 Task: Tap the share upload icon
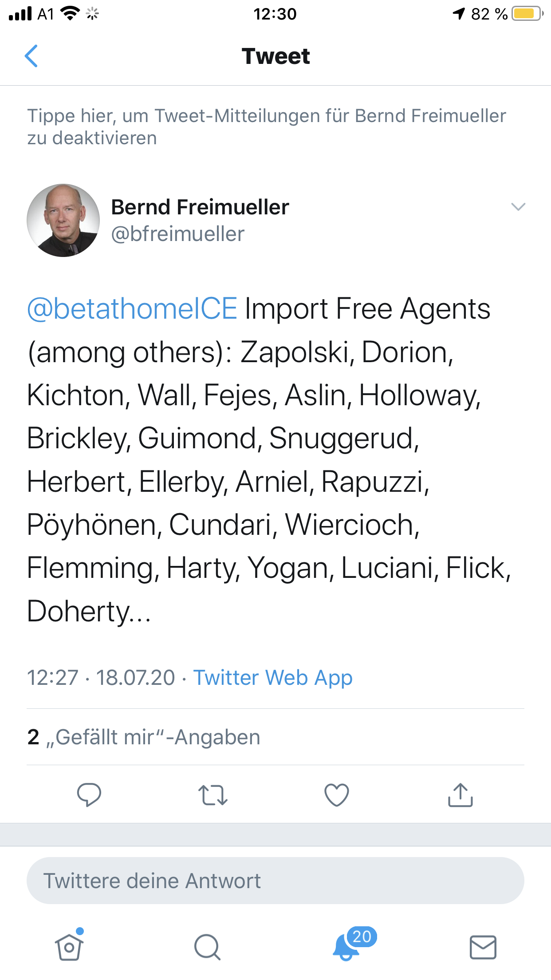(x=460, y=794)
